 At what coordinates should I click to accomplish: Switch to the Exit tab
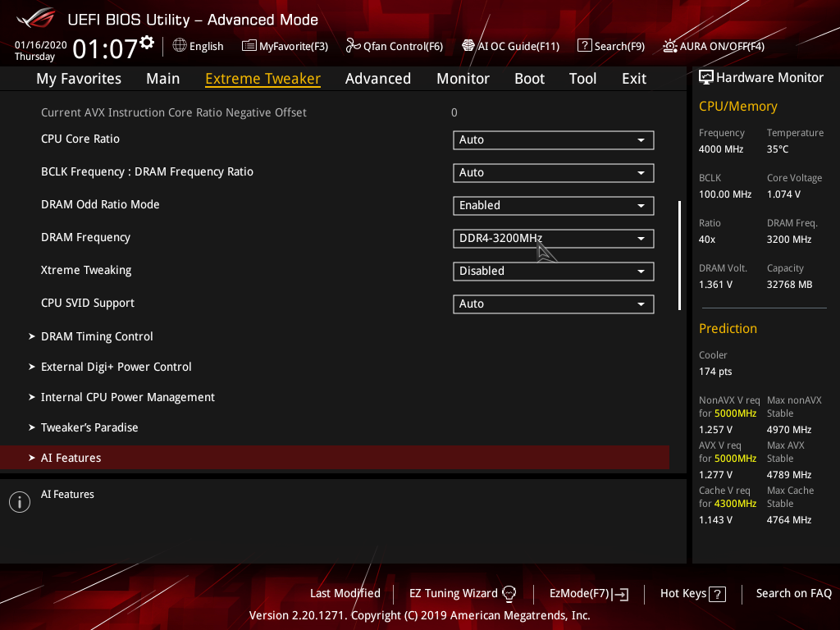(634, 79)
